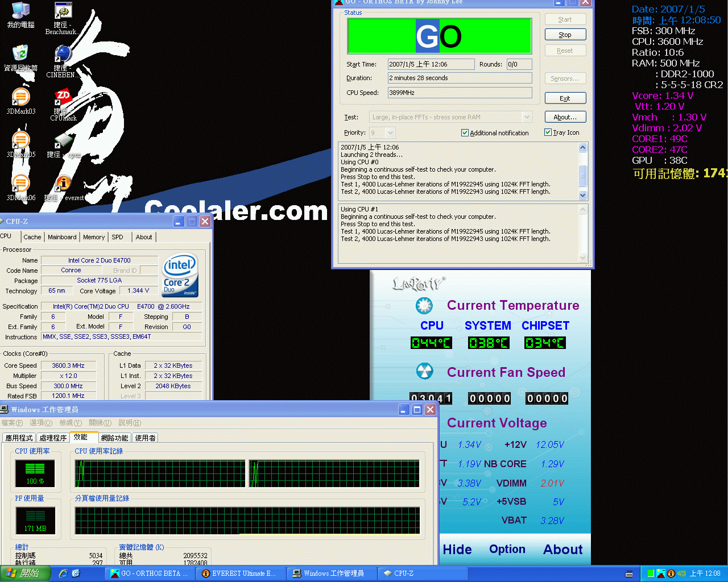Switch to Windows 工作管理員 taskbar button
The image size is (728, 582).
pos(331,573)
